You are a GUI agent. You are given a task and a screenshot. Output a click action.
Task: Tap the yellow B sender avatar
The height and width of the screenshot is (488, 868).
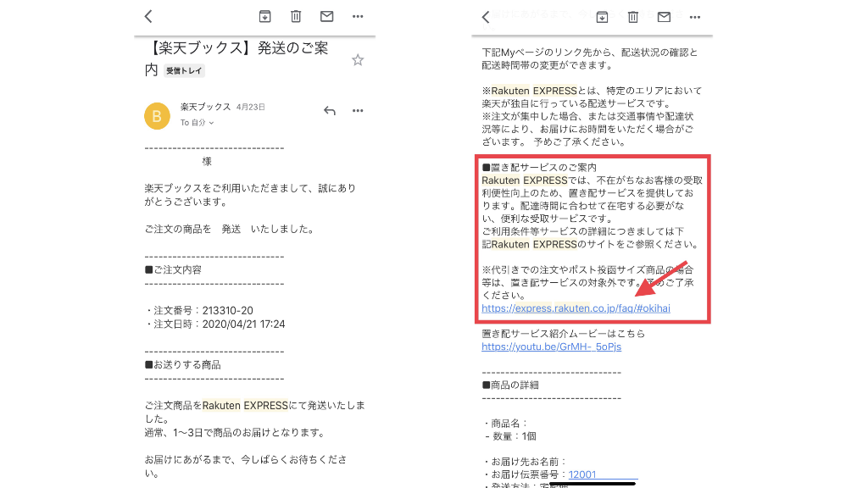157,116
